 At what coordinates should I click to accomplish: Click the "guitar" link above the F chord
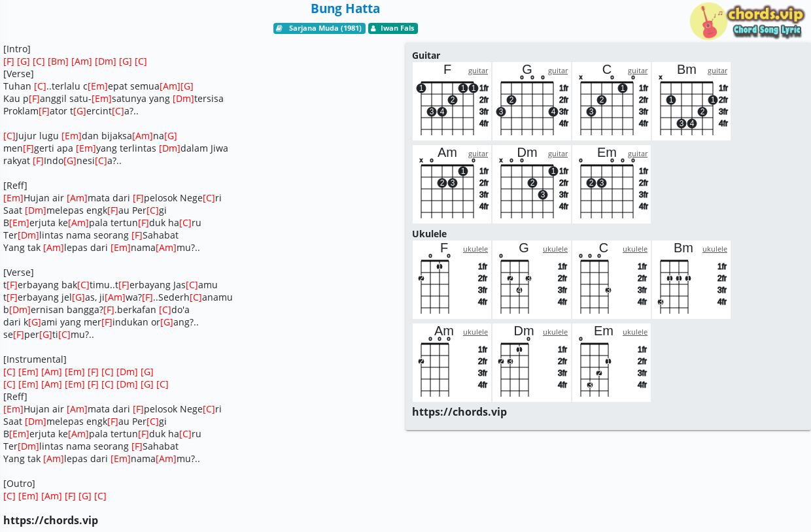478,71
